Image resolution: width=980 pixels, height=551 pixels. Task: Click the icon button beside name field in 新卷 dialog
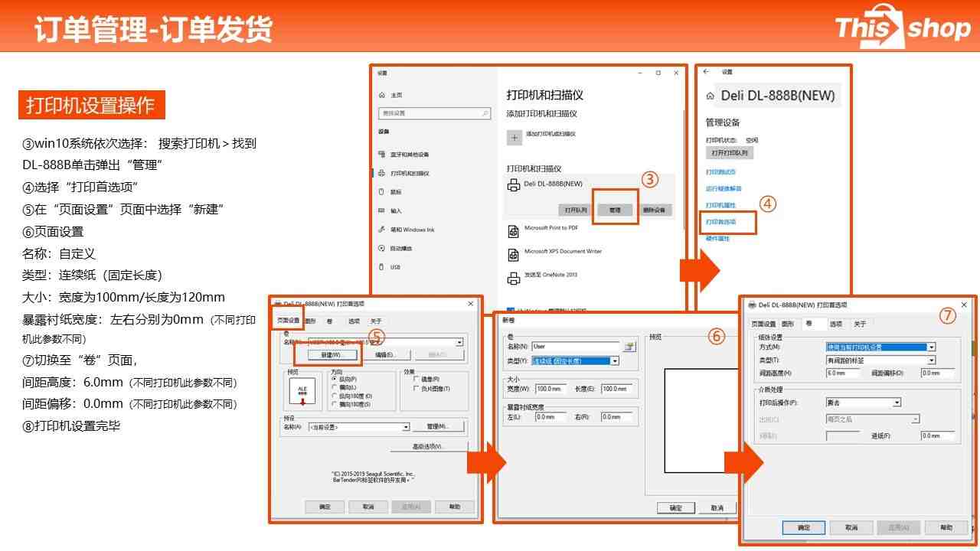click(629, 347)
